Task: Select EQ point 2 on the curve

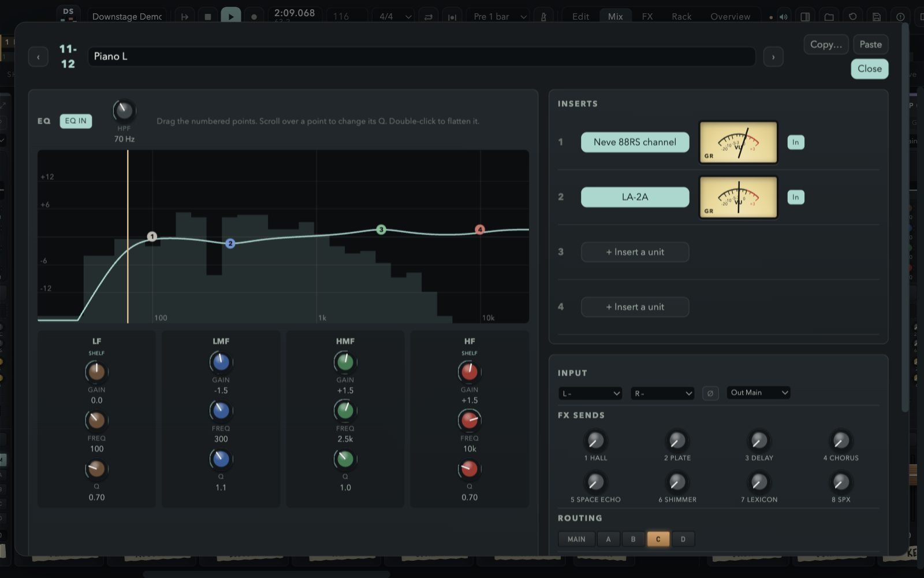Action: click(x=230, y=243)
